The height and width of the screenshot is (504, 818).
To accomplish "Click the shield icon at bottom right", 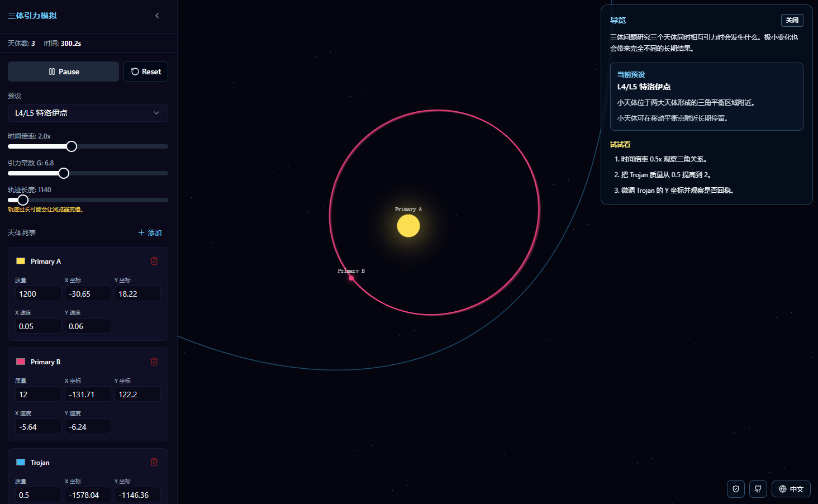I will click(x=736, y=489).
